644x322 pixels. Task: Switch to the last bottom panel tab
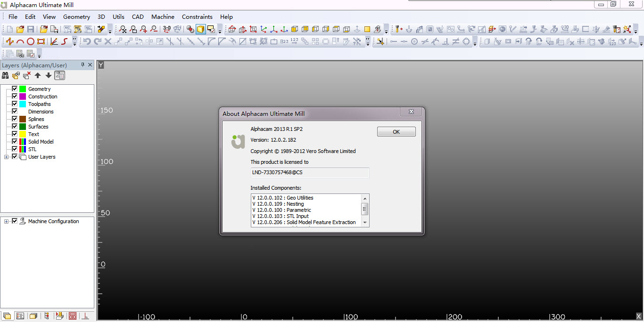tap(86, 316)
